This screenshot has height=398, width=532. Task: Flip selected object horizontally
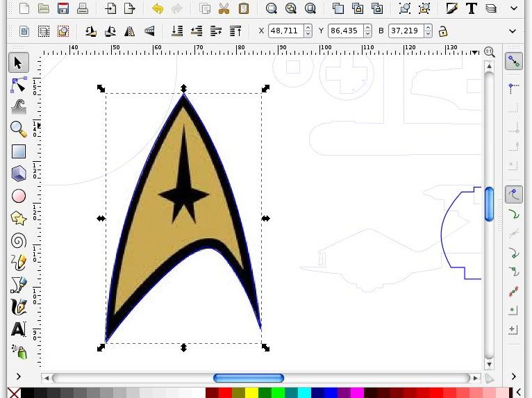click(130, 31)
